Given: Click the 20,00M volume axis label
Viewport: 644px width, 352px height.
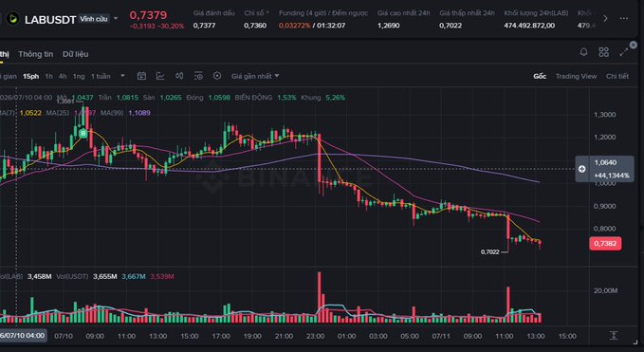Looking at the screenshot, I should pos(605,290).
